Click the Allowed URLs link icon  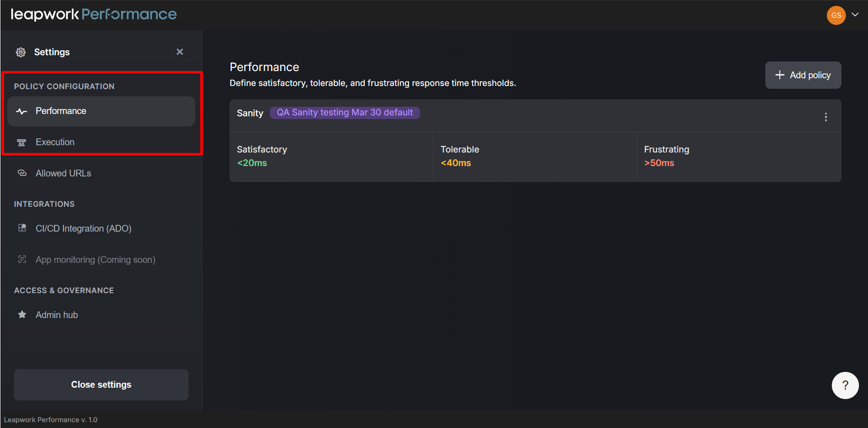coord(22,173)
